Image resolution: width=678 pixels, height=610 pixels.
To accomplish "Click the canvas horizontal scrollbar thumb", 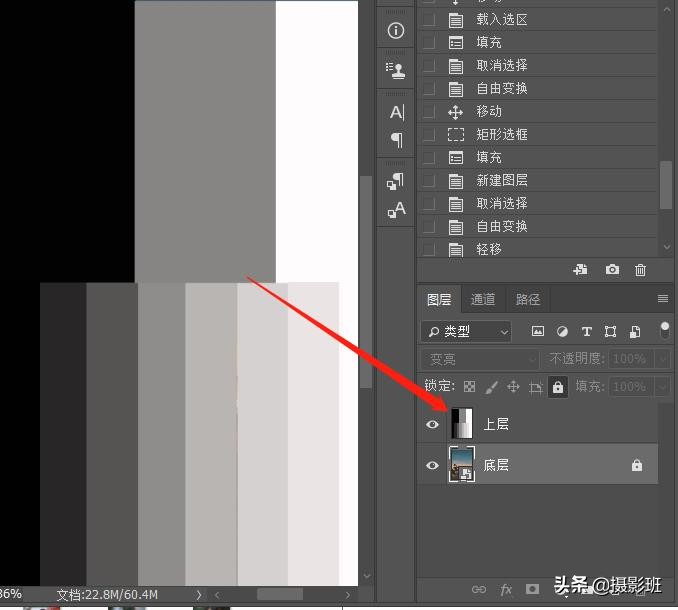I will click(x=280, y=594).
